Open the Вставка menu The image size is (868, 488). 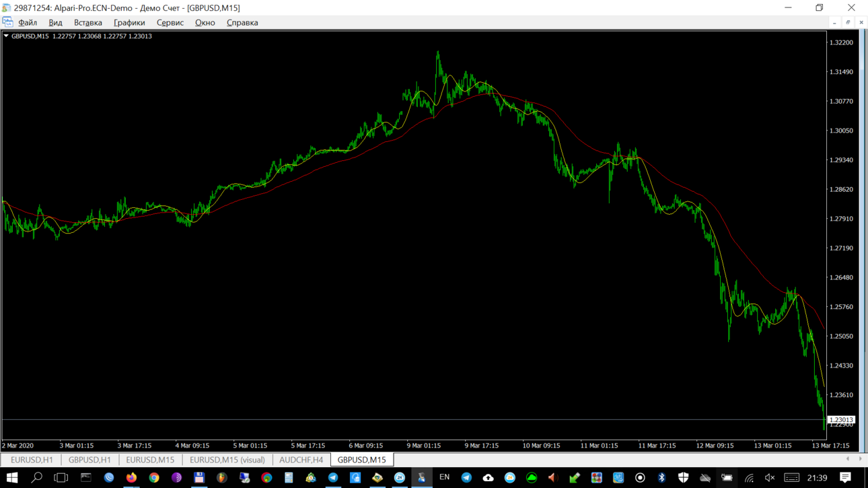tap(88, 23)
